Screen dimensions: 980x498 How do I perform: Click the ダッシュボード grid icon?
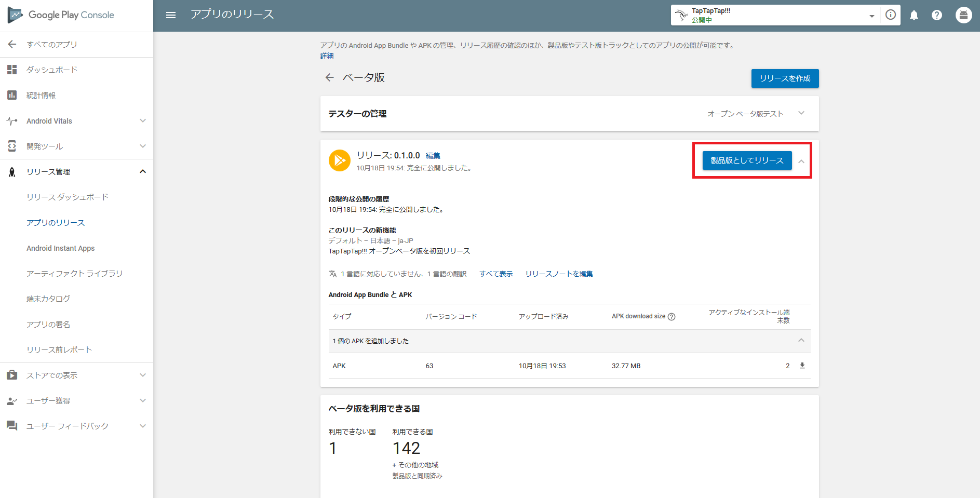click(12, 70)
